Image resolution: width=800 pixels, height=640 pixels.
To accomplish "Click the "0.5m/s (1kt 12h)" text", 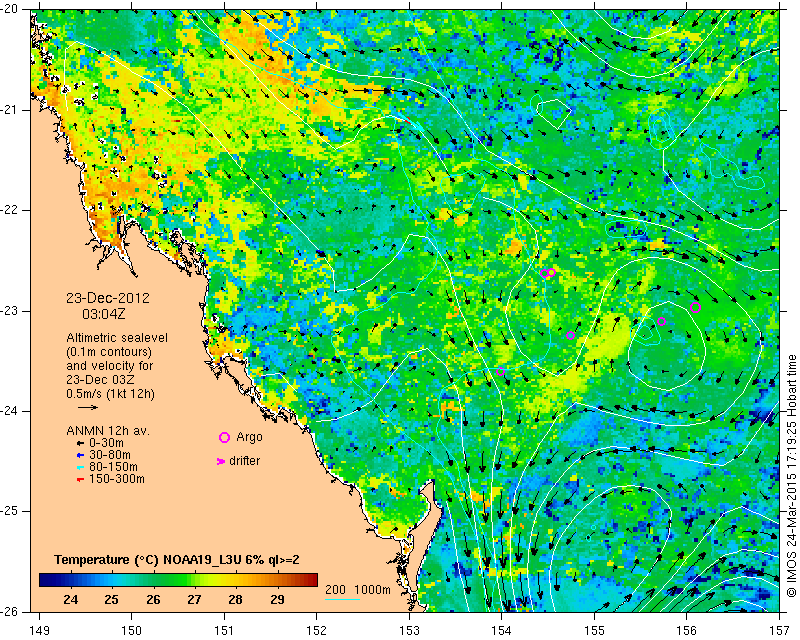I will pos(110,394).
